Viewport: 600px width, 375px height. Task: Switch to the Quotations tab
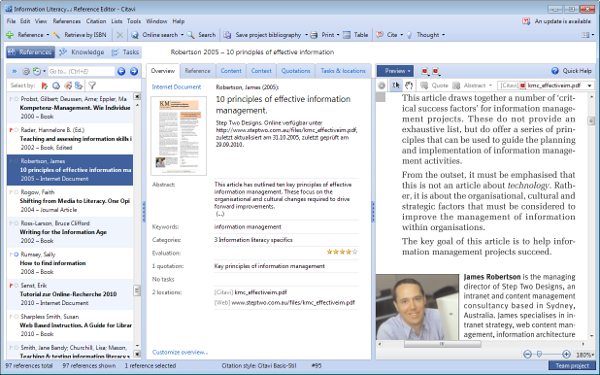(x=295, y=71)
